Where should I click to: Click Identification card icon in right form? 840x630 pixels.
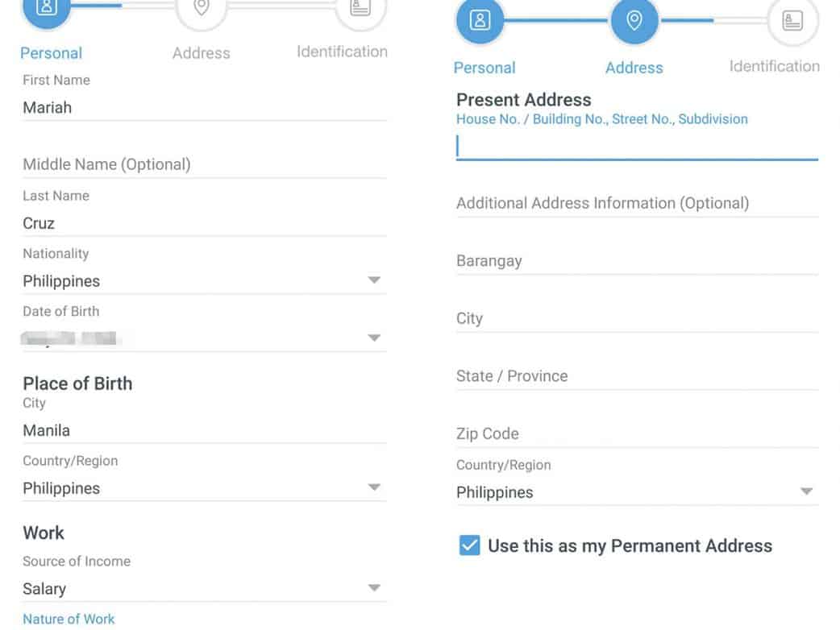click(793, 21)
